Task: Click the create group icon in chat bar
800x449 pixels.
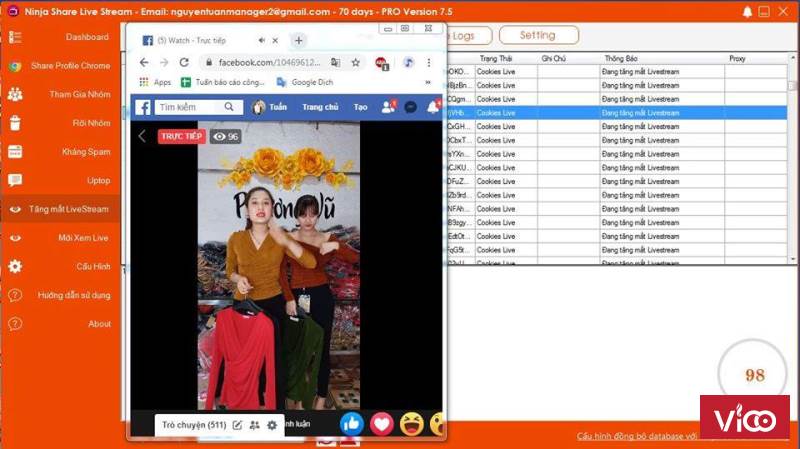Action: click(255, 425)
